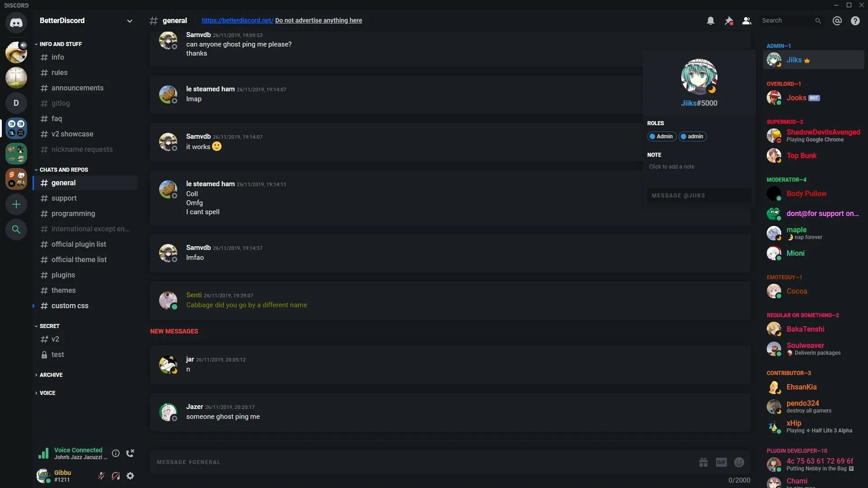Select the #support channel
868x488 pixels.
64,198
